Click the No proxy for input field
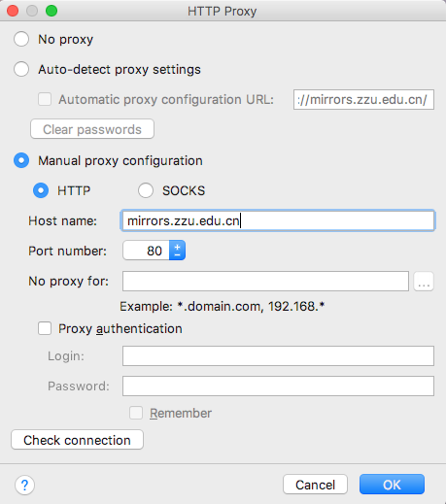Image resolution: width=446 pixels, height=504 pixels. coord(265,282)
